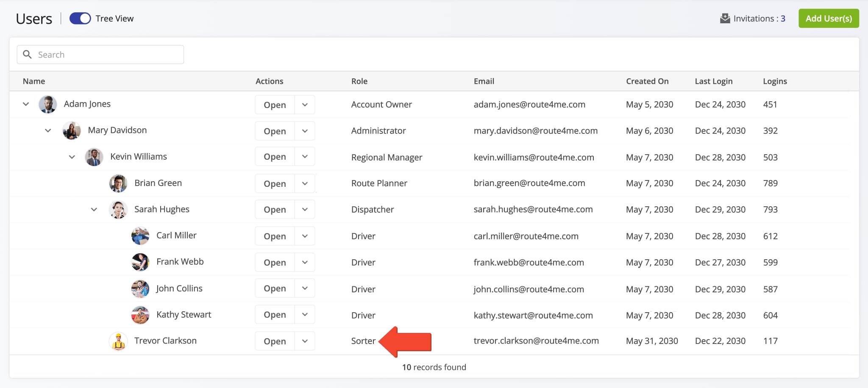Image resolution: width=868 pixels, height=388 pixels.
Task: Click John Collins's avatar
Action: pos(140,289)
